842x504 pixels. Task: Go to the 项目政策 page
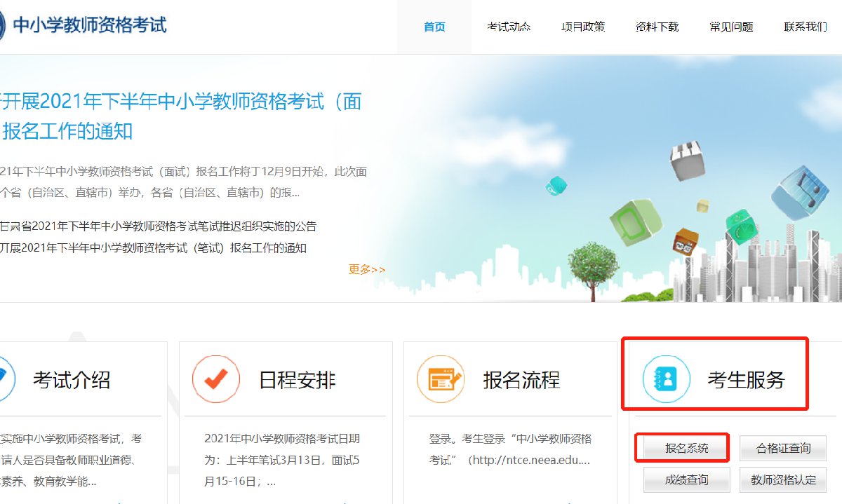pyautogui.click(x=583, y=27)
